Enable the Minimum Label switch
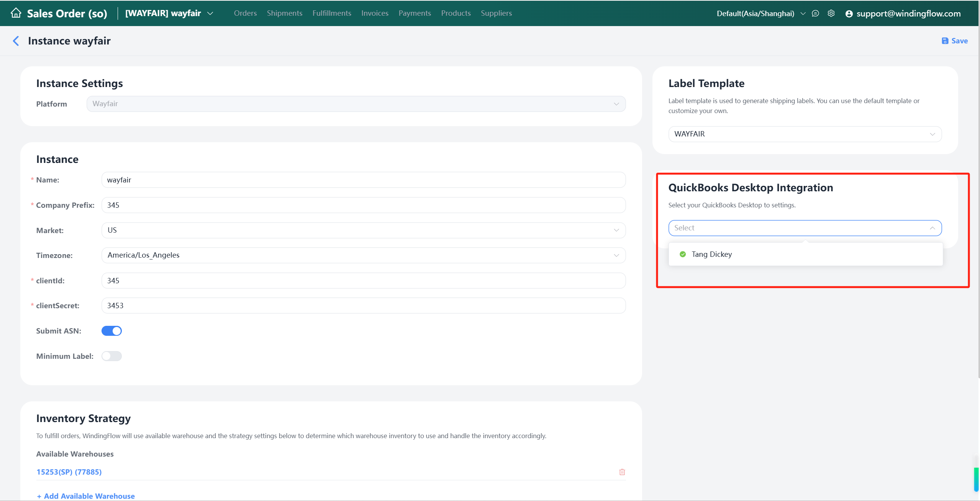 (111, 356)
